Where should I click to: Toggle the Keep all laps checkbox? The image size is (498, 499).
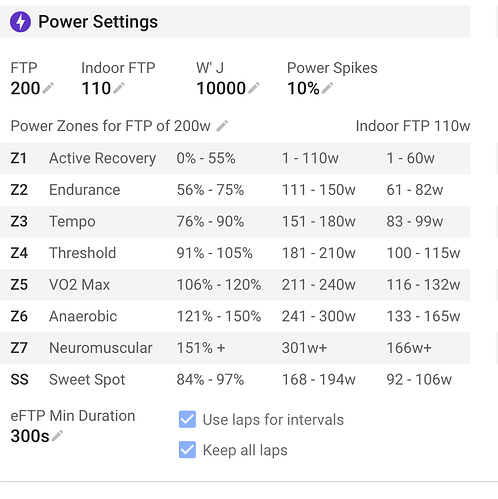[x=187, y=450]
